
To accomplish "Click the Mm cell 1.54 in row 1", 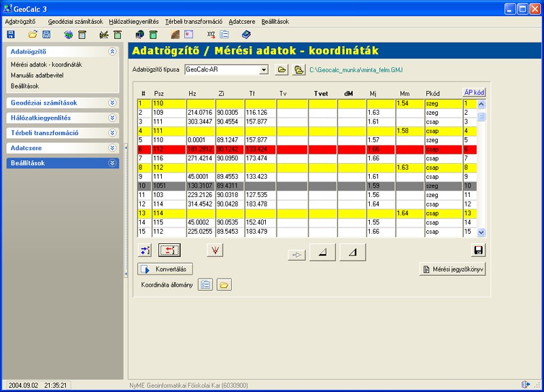I will [409, 103].
